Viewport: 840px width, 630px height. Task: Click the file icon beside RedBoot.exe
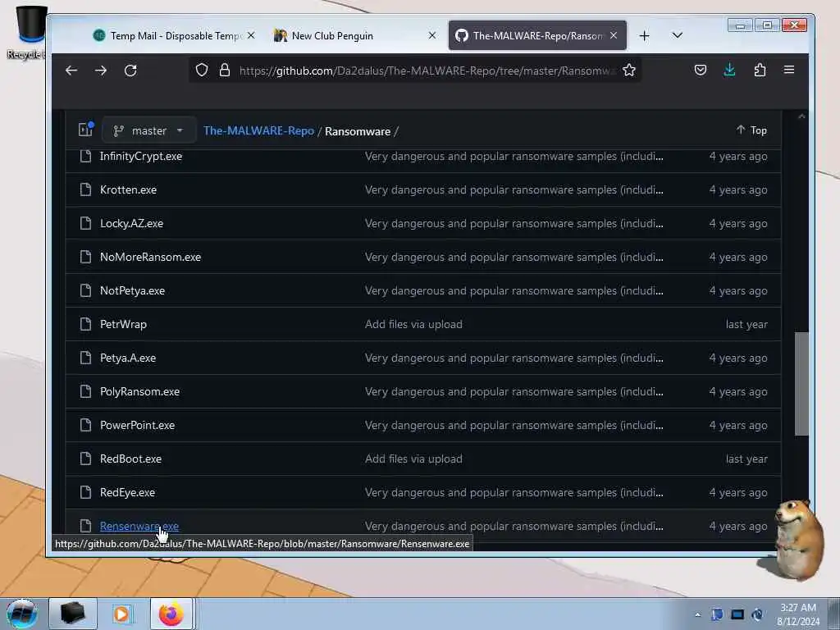click(85, 458)
